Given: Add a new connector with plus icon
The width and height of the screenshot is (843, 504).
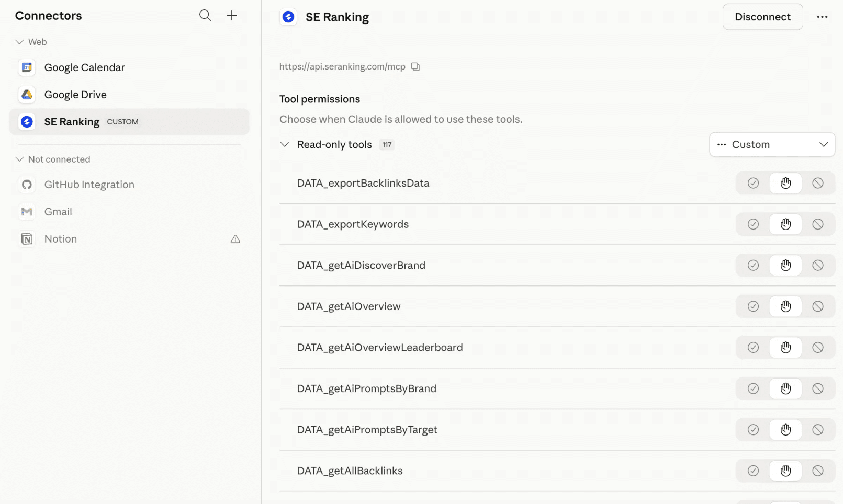Looking at the screenshot, I should 232,16.
